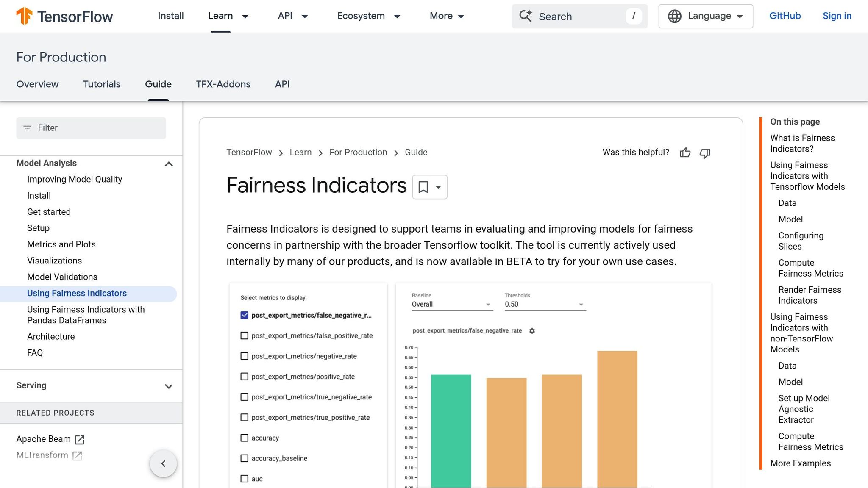The height and width of the screenshot is (488, 868).
Task: Open Visualizations sidebar item
Action: tap(55, 261)
